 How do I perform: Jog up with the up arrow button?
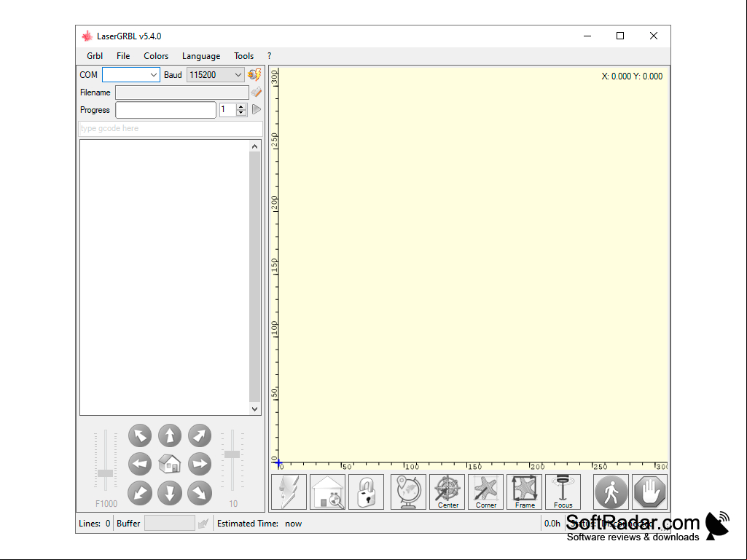pos(170,435)
